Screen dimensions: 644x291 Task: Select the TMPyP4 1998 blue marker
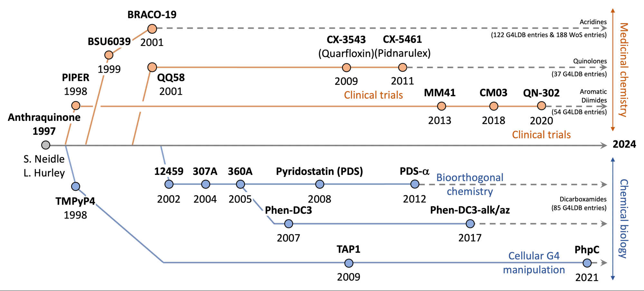pyautogui.click(x=76, y=186)
